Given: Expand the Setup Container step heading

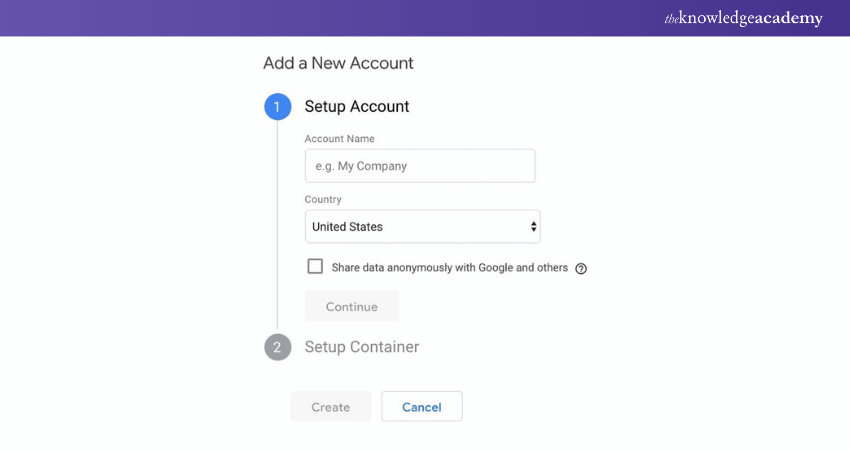Looking at the screenshot, I should point(361,347).
